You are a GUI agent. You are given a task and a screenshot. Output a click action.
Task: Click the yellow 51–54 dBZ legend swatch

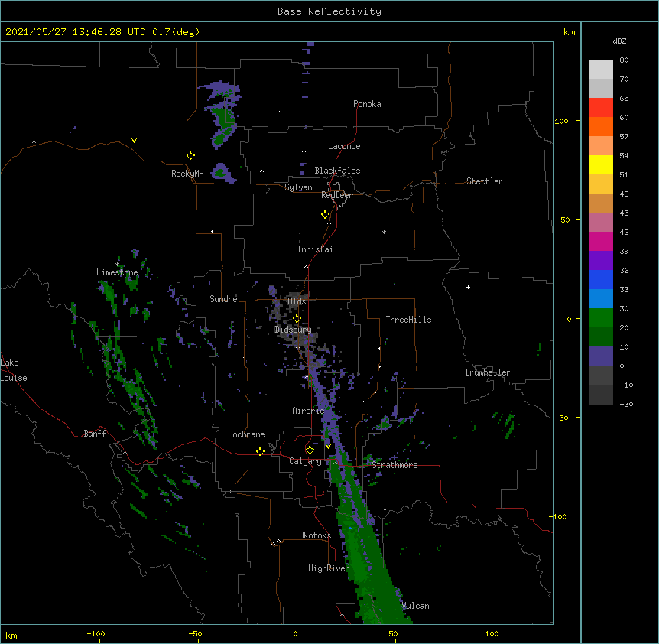(x=601, y=165)
